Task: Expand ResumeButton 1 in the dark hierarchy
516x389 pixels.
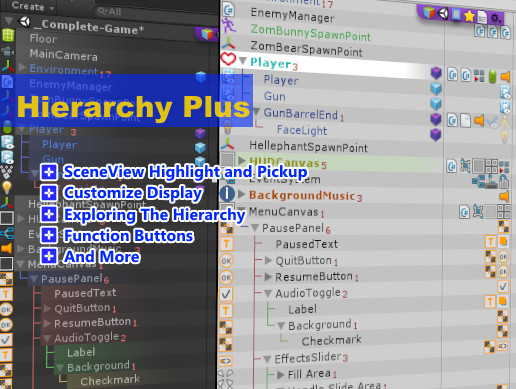Action: [x=47, y=323]
